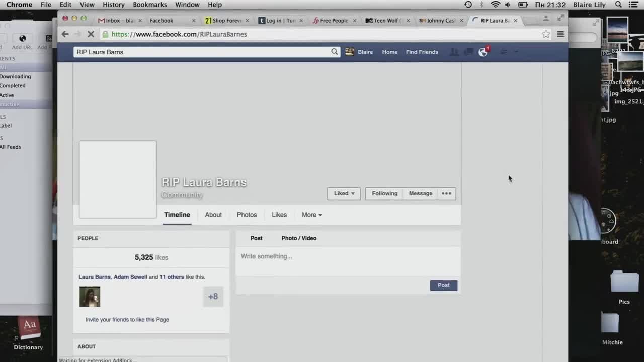This screenshot has width=644, height=362.
Task: Expand the More menu in page tabs
Action: coord(312,215)
